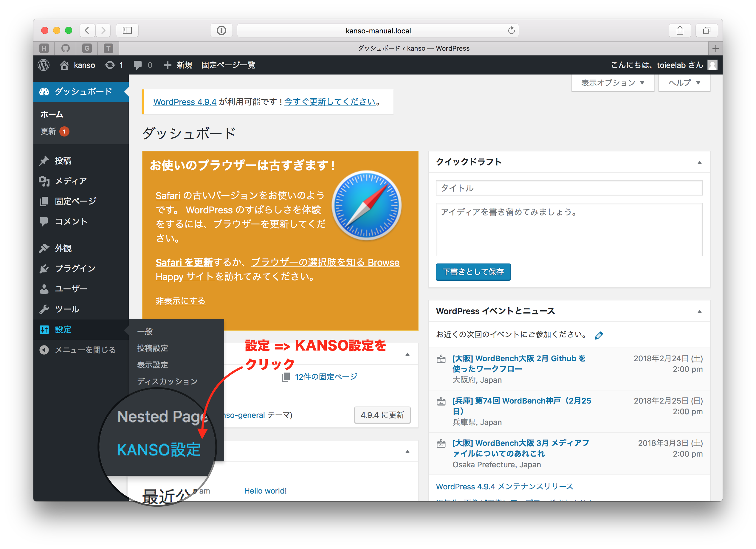
Task: Open ホーム submenu item
Action: coord(52,115)
